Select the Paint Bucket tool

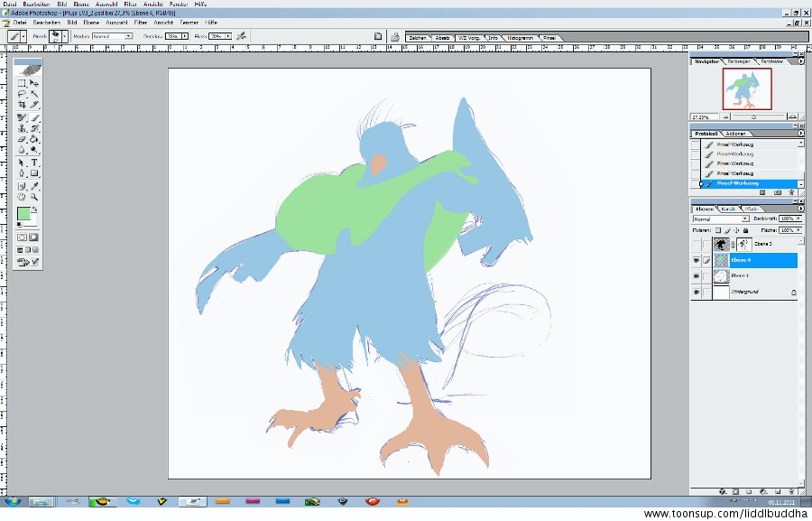pyautogui.click(x=34, y=139)
